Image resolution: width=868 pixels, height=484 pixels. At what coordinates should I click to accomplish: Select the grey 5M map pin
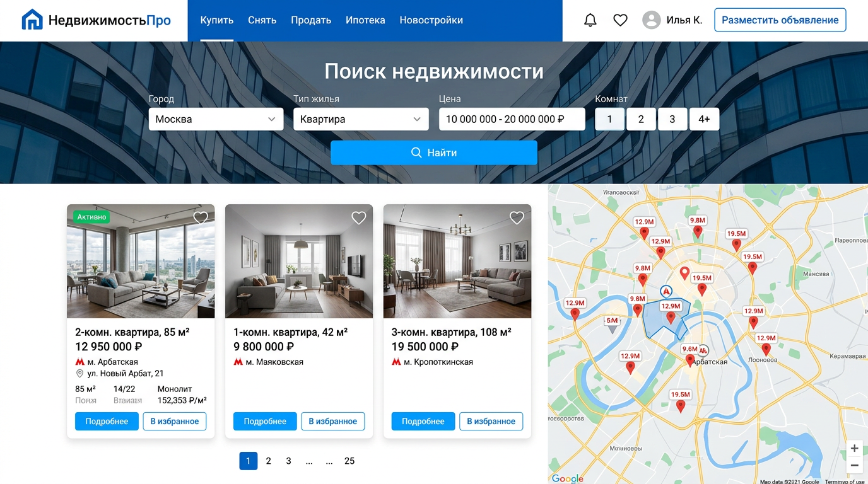tap(612, 324)
